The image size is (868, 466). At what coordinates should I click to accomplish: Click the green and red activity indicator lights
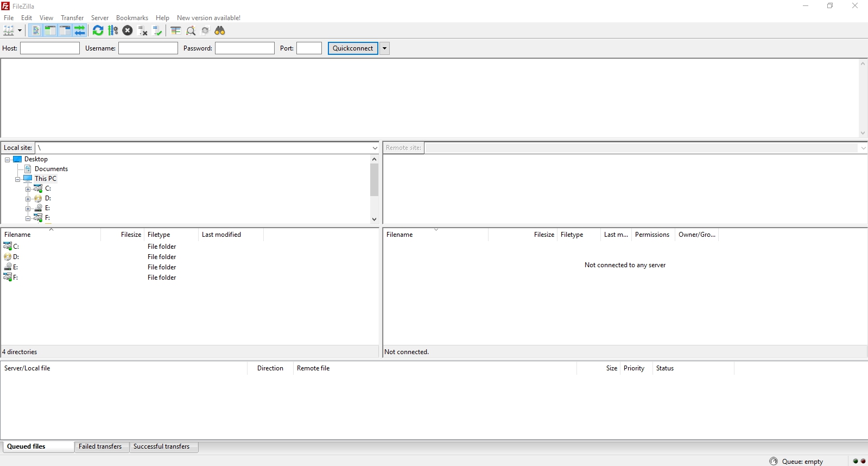(859, 461)
